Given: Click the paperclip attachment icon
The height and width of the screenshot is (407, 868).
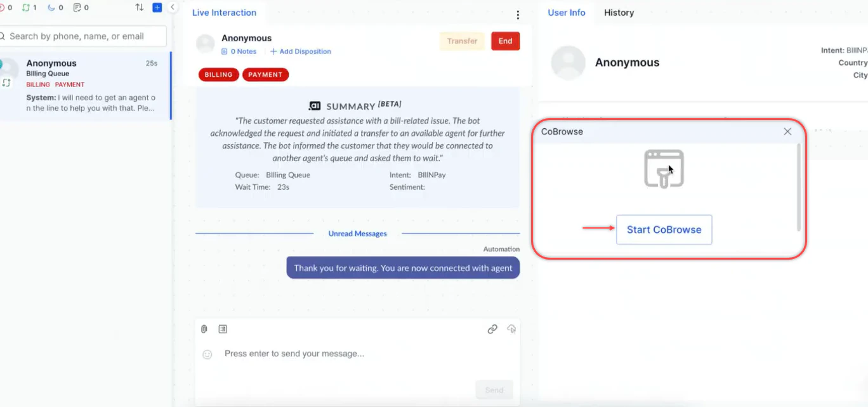Looking at the screenshot, I should 204,329.
